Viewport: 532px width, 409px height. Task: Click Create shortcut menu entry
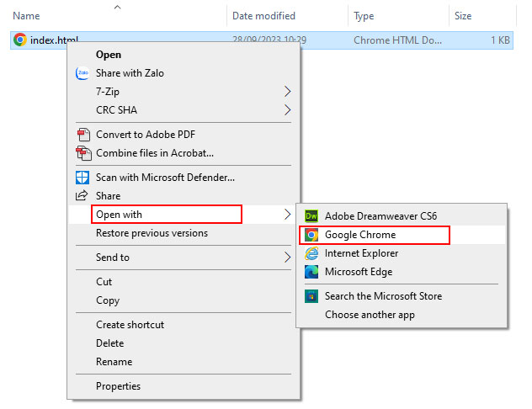click(130, 325)
